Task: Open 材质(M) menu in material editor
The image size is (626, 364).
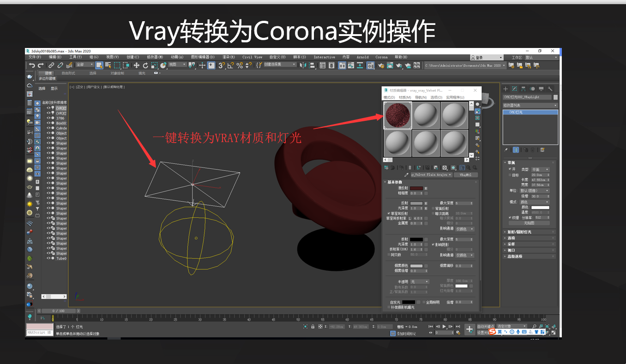Action: tap(405, 97)
